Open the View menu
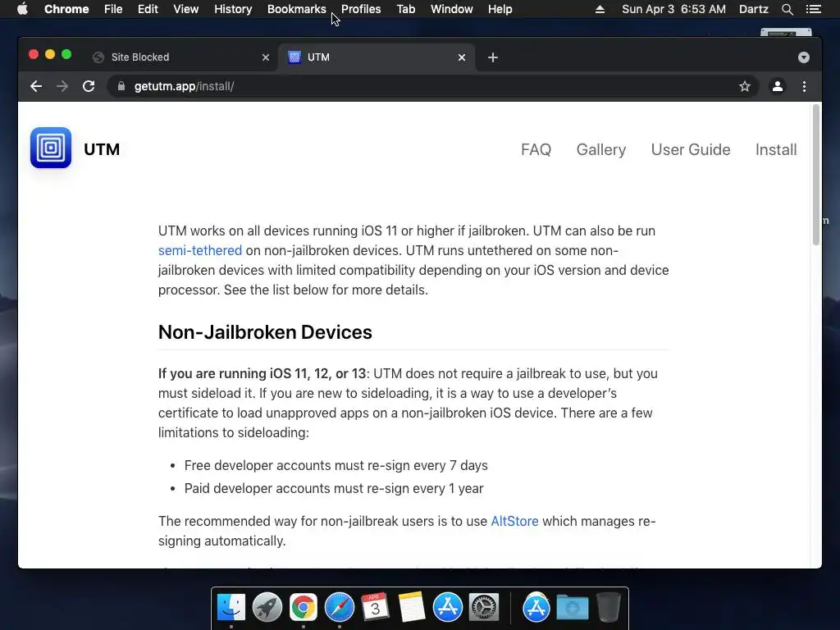 click(x=186, y=9)
